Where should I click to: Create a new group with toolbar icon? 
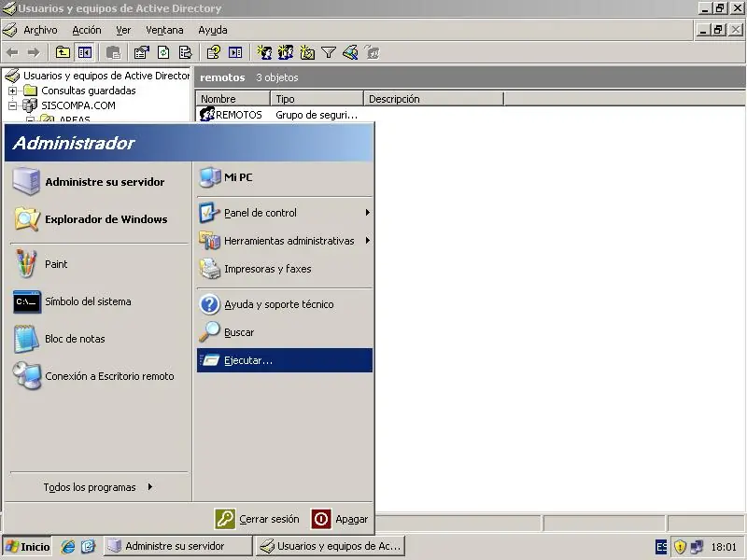(286, 52)
